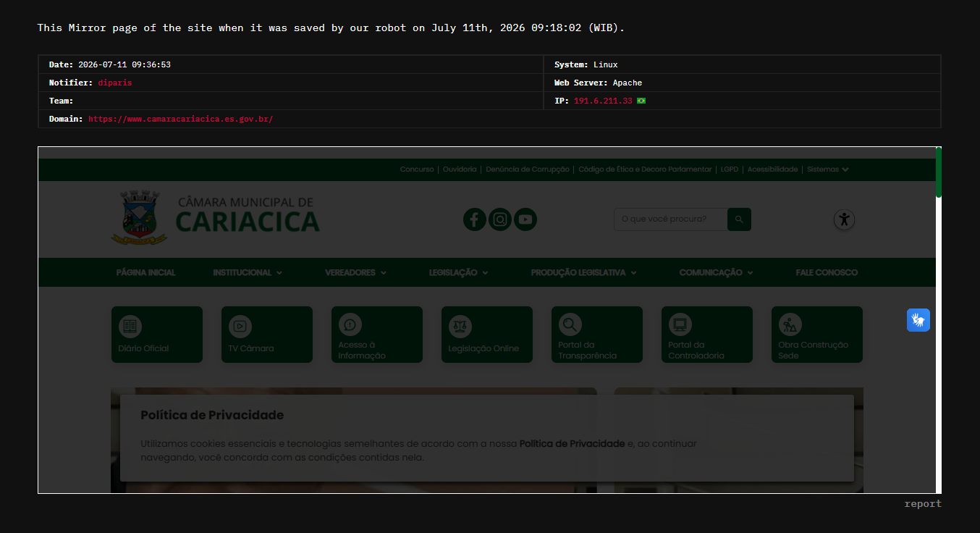The width and height of the screenshot is (980, 533).
Task: Expand the Sistemas dropdown
Action: point(828,169)
